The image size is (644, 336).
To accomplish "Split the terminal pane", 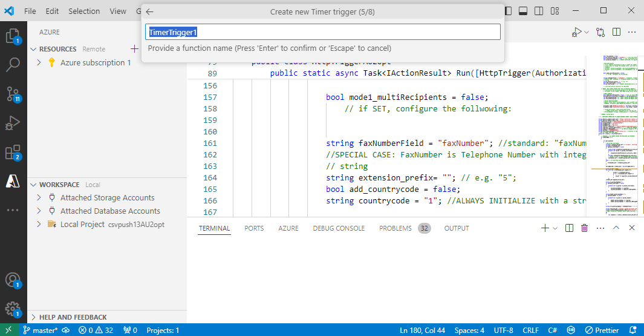I will click(569, 228).
